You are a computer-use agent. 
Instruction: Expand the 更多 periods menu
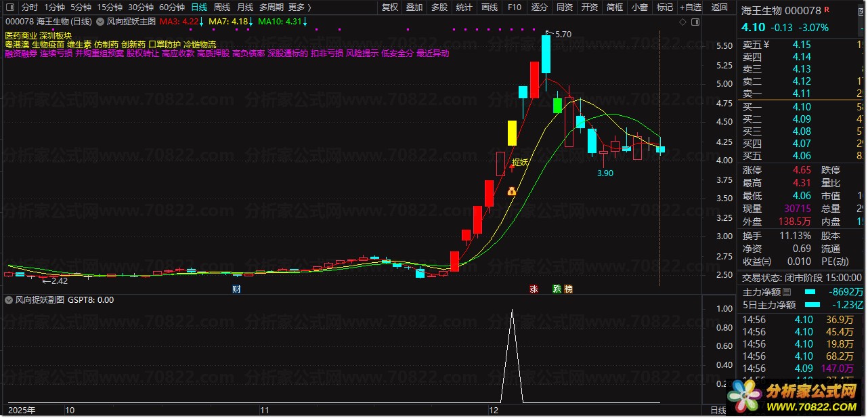[x=299, y=7]
